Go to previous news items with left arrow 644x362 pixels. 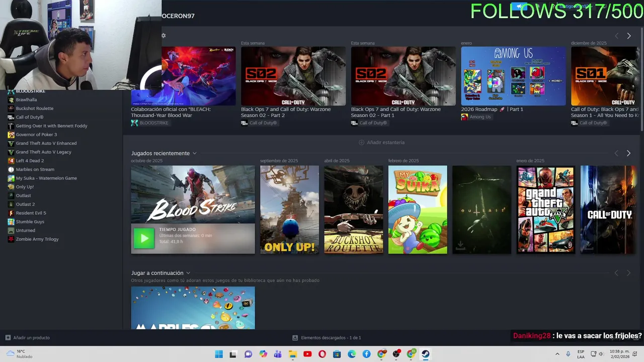[x=616, y=36]
